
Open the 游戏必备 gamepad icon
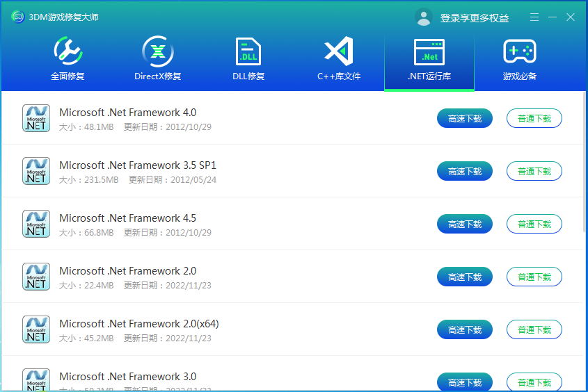[520, 51]
